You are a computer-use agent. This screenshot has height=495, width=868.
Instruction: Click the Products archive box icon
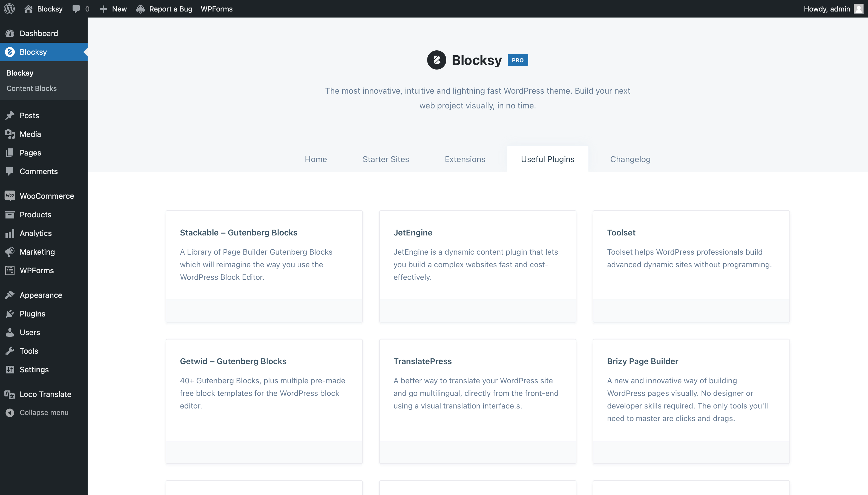coord(10,215)
